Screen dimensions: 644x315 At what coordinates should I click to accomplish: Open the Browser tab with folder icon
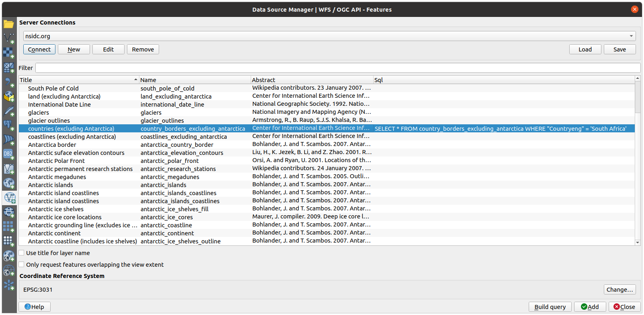9,24
